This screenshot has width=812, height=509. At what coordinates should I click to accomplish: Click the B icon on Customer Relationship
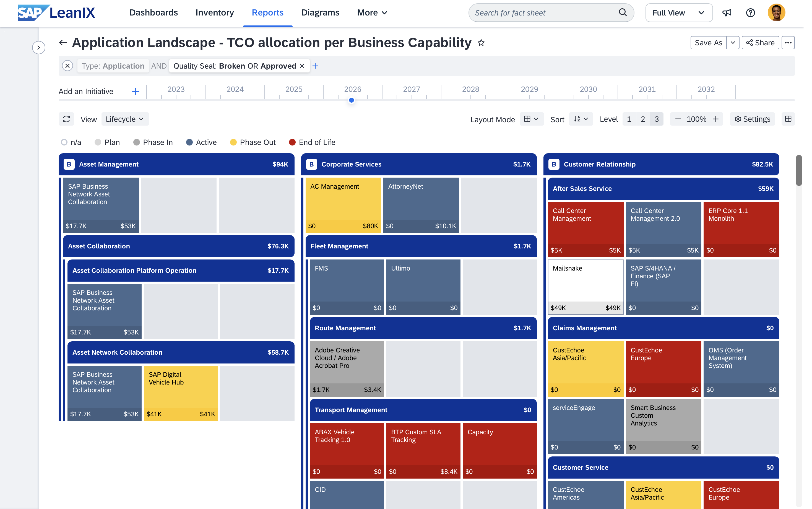(x=554, y=164)
